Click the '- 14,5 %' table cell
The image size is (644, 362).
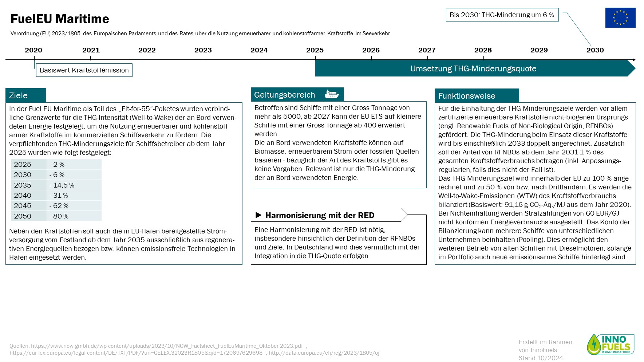click(x=74, y=185)
